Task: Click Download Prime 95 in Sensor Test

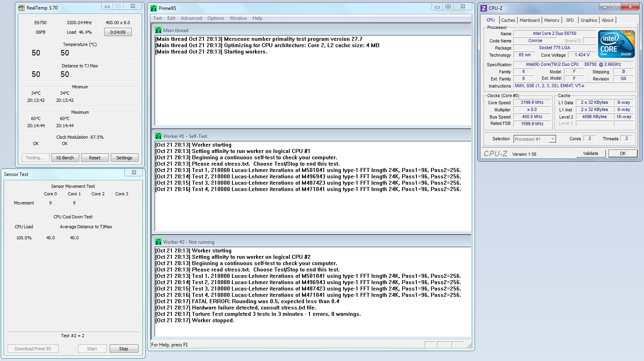Action: (33, 349)
